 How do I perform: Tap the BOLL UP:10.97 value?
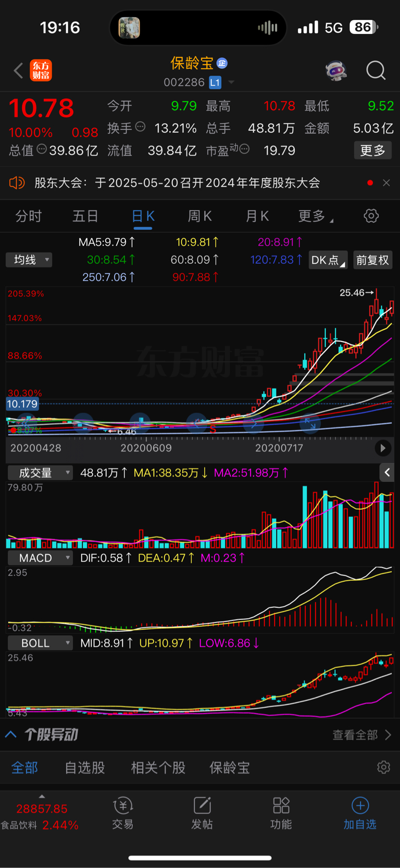point(166,643)
